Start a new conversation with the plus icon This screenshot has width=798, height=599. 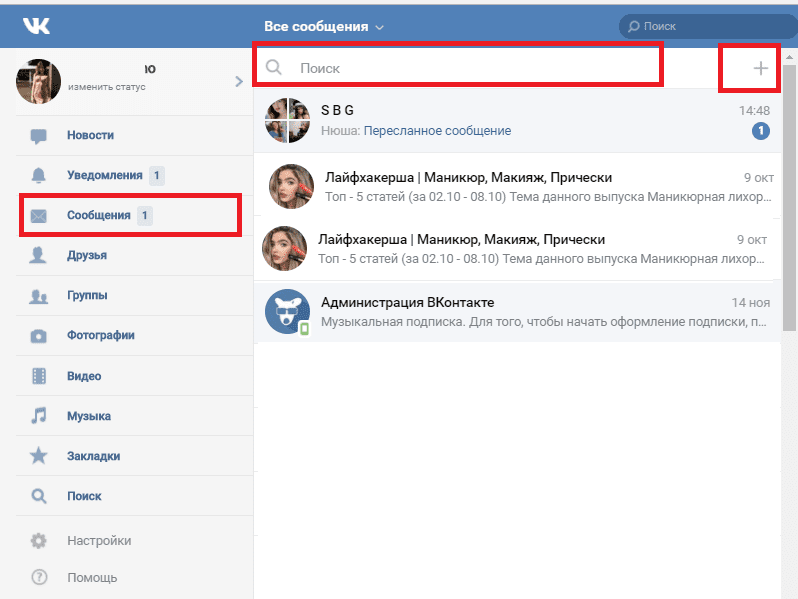pyautogui.click(x=760, y=68)
